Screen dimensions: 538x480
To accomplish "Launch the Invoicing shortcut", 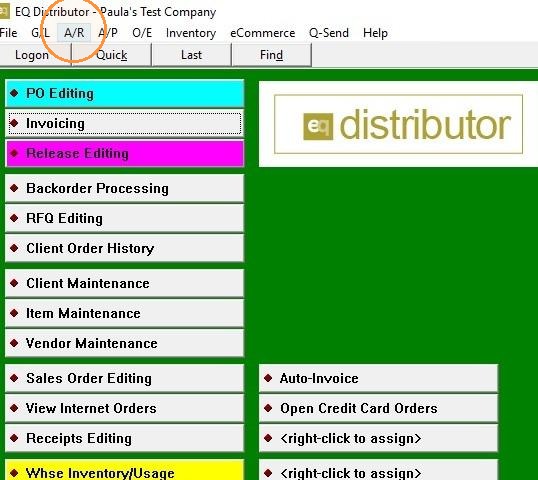I will 125,124.
